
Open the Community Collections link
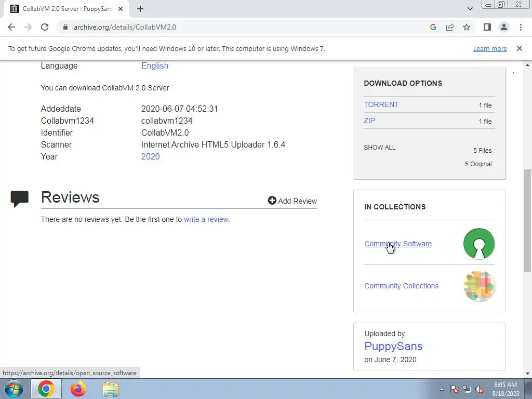pos(401,286)
